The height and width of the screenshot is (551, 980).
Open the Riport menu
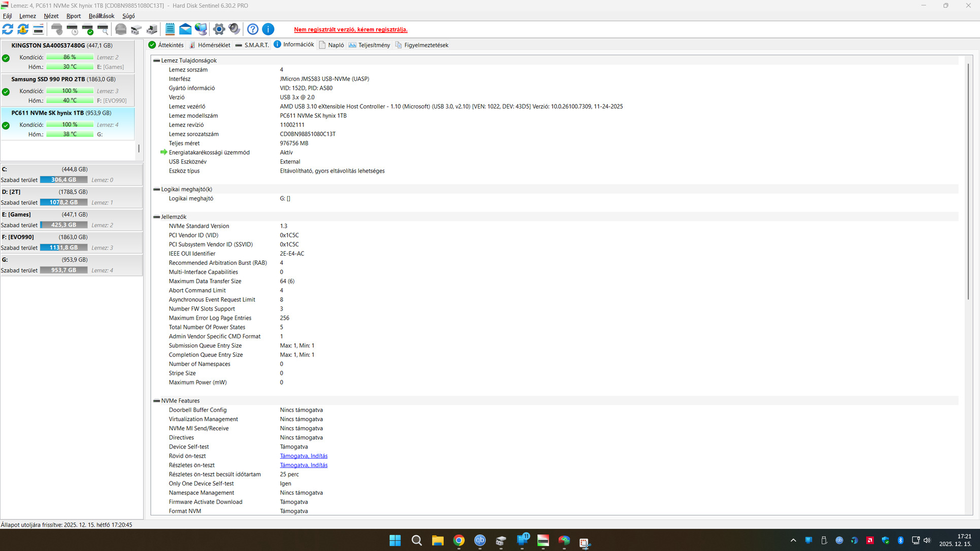(x=74, y=16)
